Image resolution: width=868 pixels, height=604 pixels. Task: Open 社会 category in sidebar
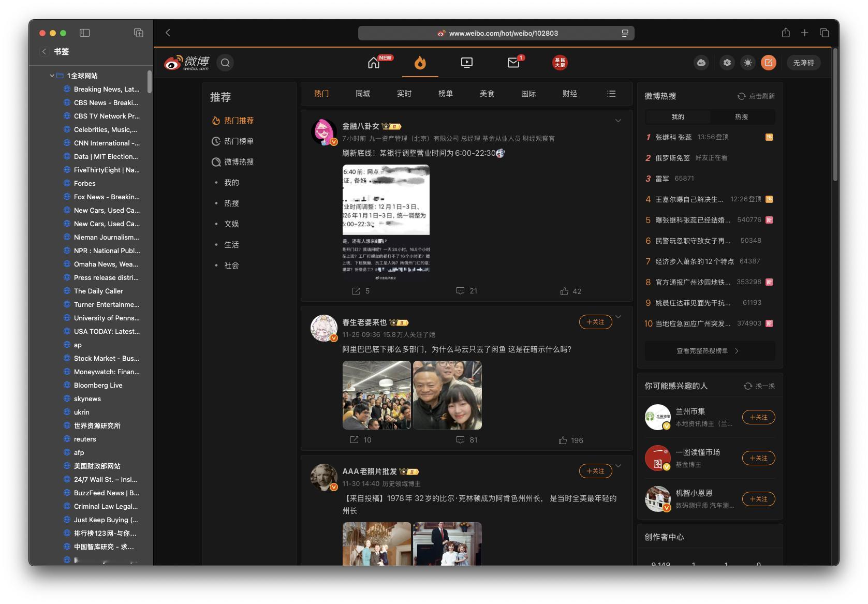(x=231, y=266)
